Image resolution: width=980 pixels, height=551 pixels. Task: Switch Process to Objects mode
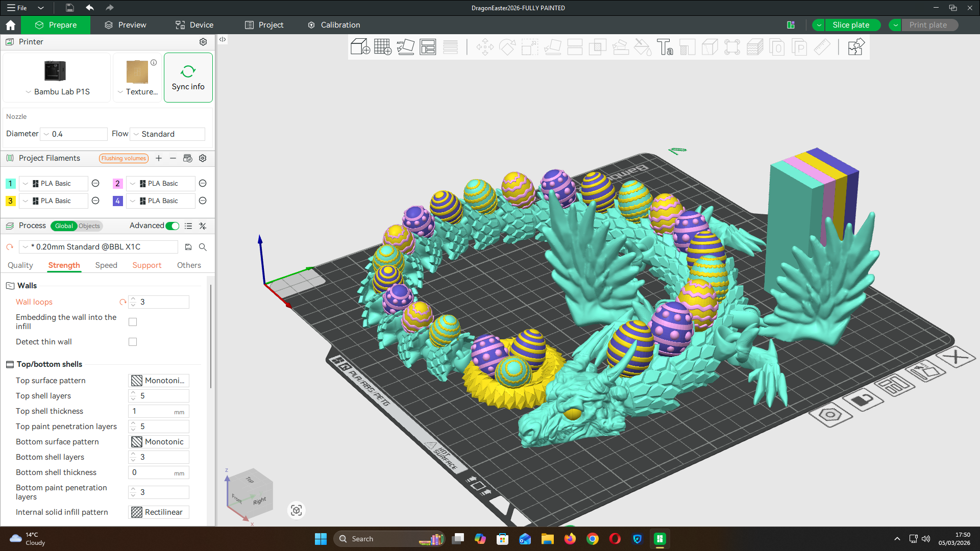pos(89,226)
